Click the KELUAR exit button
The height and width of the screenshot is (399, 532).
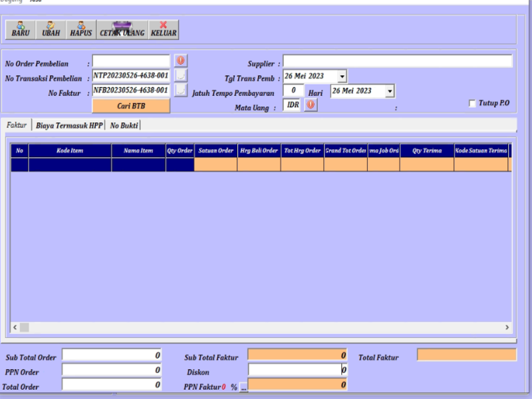(x=164, y=30)
